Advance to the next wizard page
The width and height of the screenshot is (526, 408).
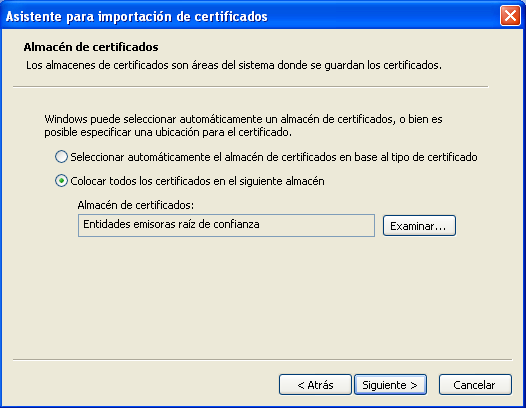click(x=390, y=385)
